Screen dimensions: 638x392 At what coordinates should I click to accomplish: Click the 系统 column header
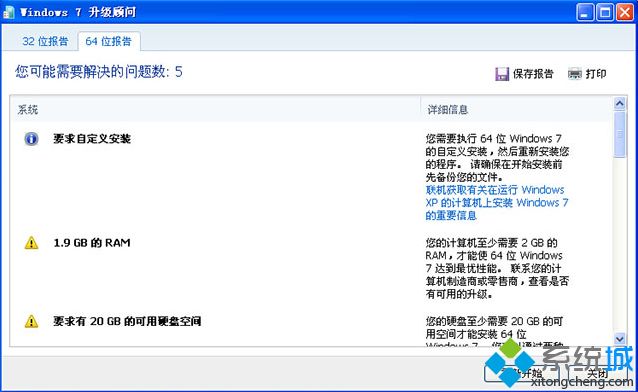coord(28,109)
